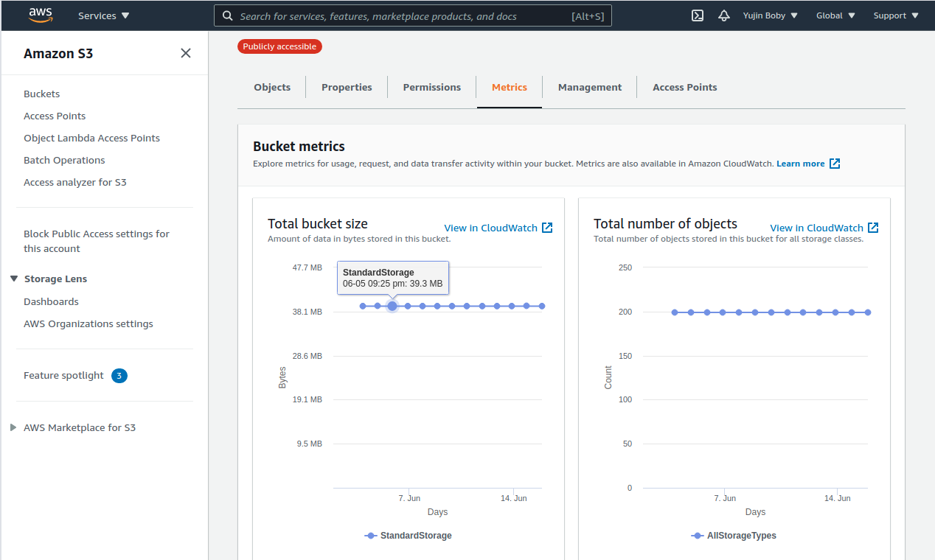Open the Learn more link for bucket metrics
The image size is (935, 560).
tap(802, 164)
